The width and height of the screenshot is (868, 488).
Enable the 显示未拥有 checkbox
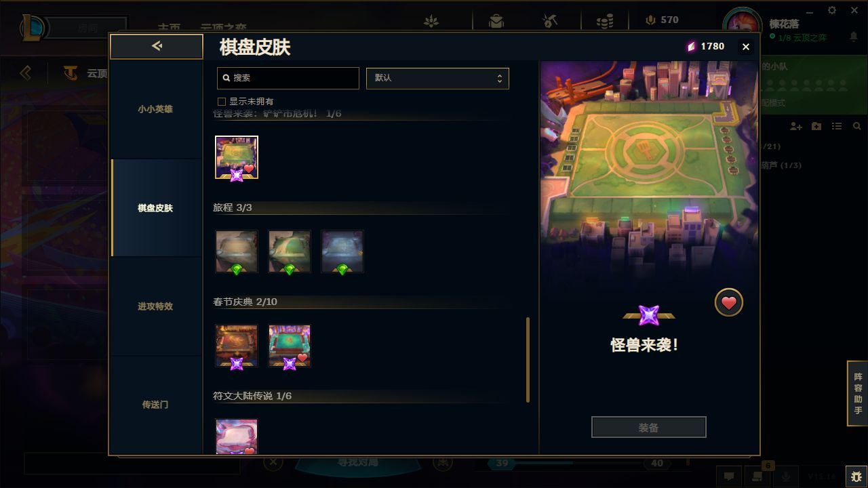[222, 102]
